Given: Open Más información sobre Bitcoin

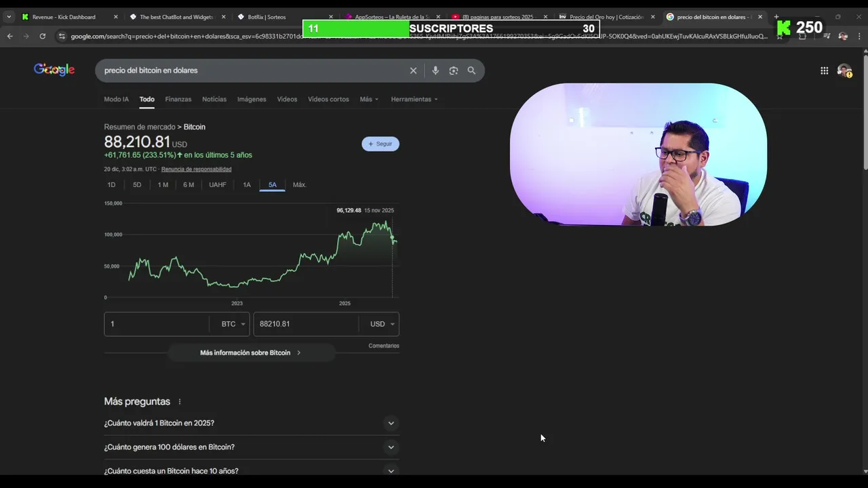Looking at the screenshot, I should tap(251, 352).
